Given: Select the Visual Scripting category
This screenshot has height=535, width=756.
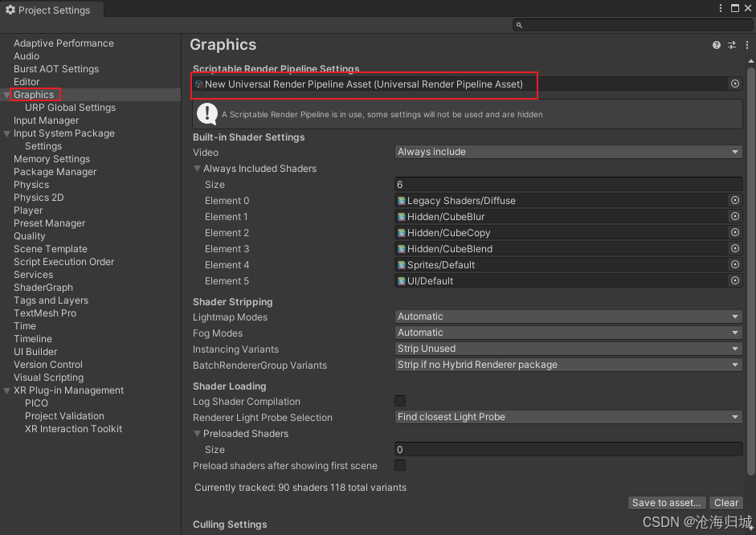Looking at the screenshot, I should coord(49,378).
